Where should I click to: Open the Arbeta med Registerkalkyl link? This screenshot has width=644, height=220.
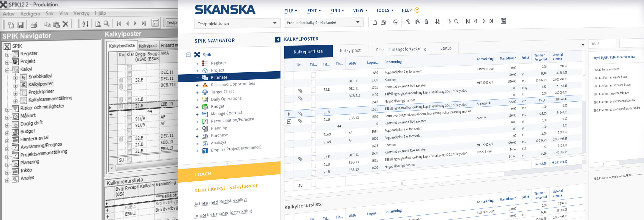[x=220, y=202]
